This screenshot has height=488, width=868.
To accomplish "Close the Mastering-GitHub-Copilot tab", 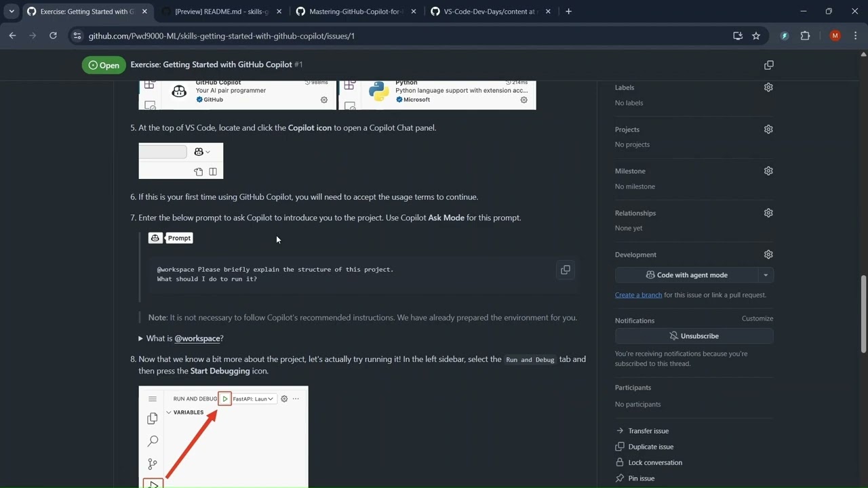I will click(x=414, y=12).
